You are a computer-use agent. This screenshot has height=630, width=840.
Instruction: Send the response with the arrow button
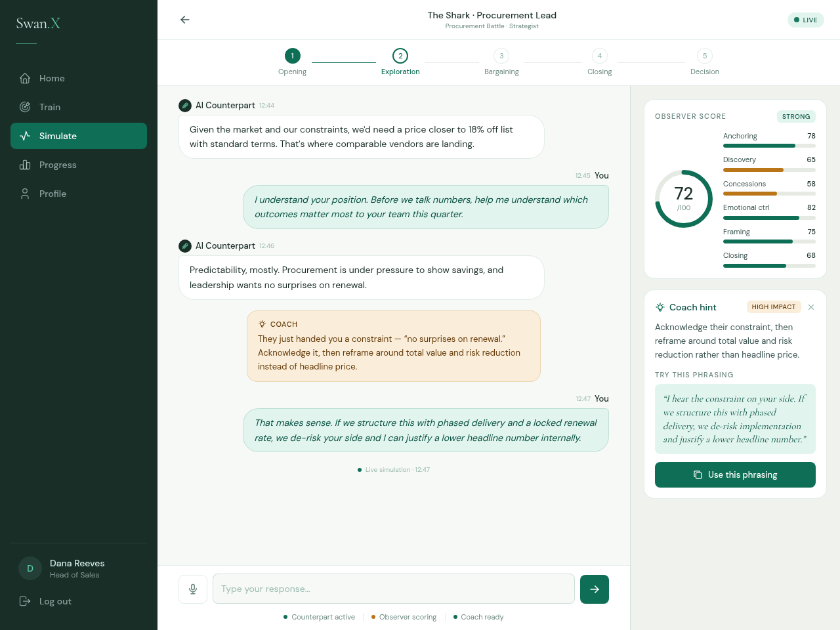595,589
